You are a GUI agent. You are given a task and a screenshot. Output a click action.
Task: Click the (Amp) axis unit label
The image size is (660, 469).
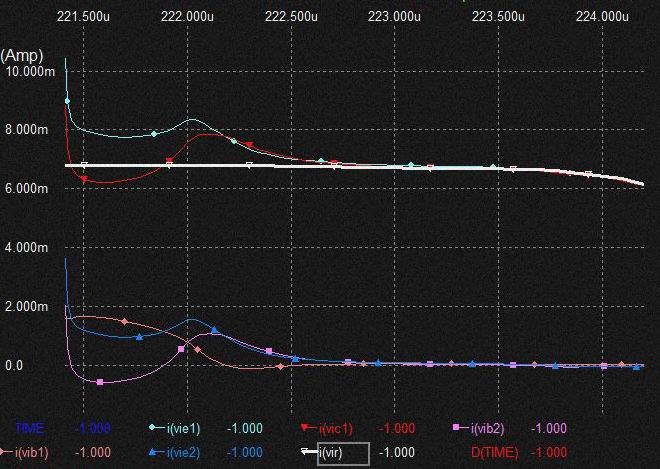tap(22, 56)
